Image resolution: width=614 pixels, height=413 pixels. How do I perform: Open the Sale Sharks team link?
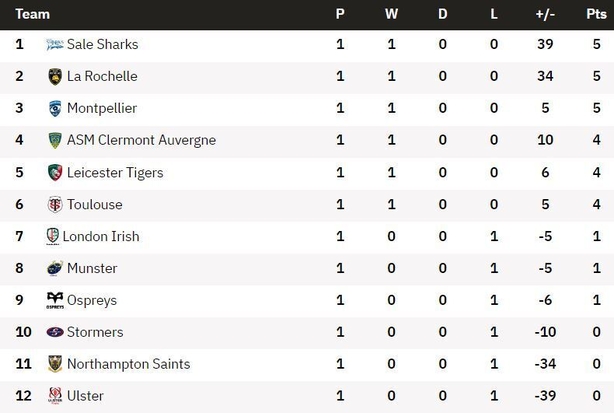[x=103, y=44]
